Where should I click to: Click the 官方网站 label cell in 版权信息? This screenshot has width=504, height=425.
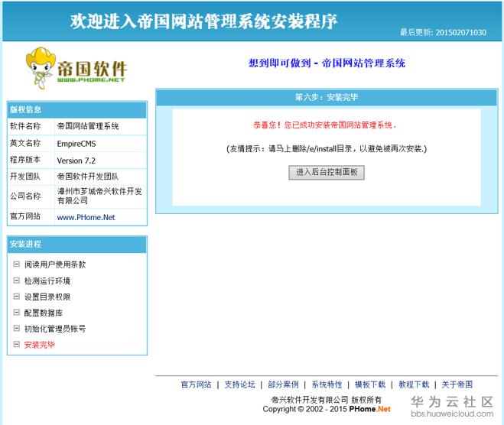[x=31, y=216]
